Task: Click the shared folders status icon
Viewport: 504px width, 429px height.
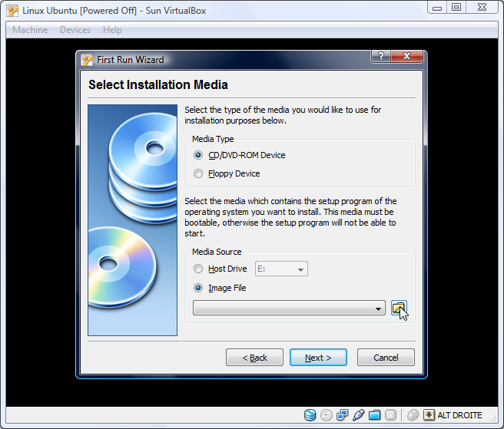Action: click(374, 415)
